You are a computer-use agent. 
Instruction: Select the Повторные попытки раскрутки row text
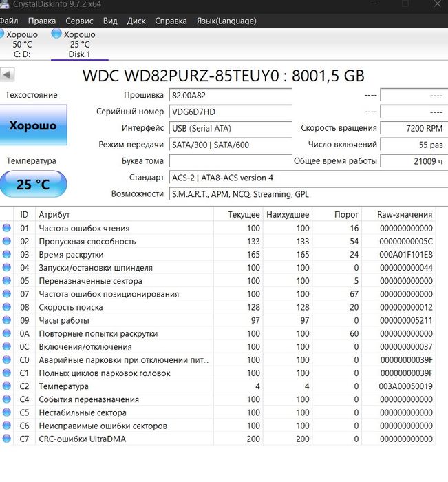pyautogui.click(x=98, y=333)
